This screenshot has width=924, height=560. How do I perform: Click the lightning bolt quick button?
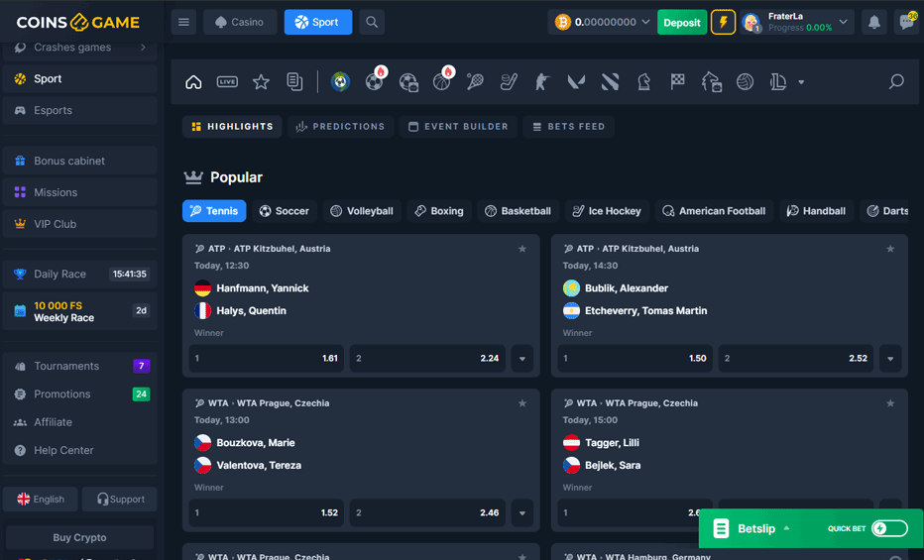tap(723, 23)
